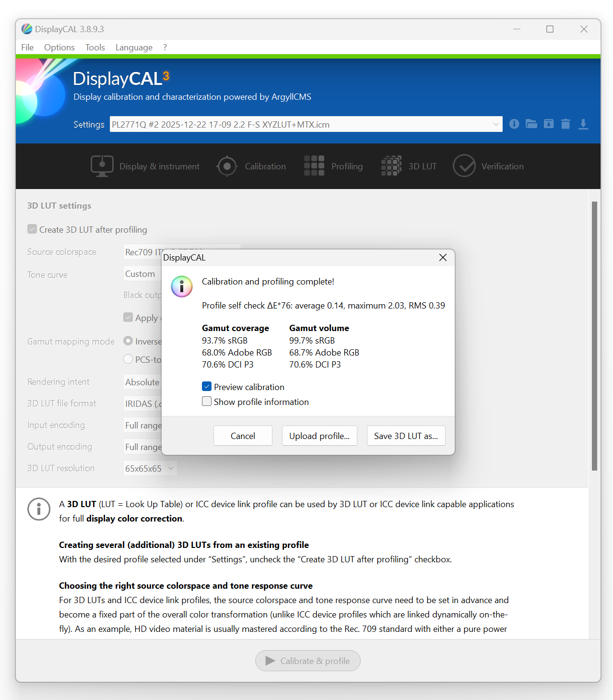The image size is (613, 700).
Task: Open the Tone curve Custom dropdown
Action: (x=142, y=274)
